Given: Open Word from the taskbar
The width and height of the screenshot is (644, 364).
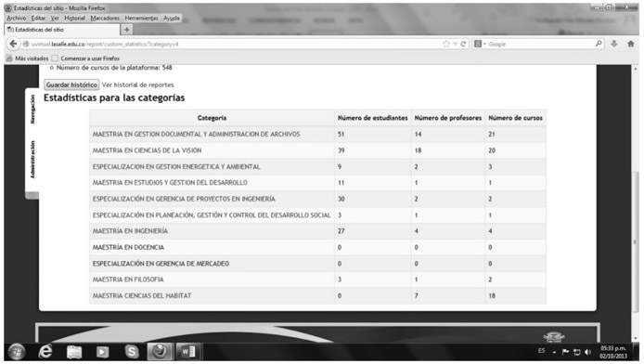Looking at the screenshot, I should (188, 352).
